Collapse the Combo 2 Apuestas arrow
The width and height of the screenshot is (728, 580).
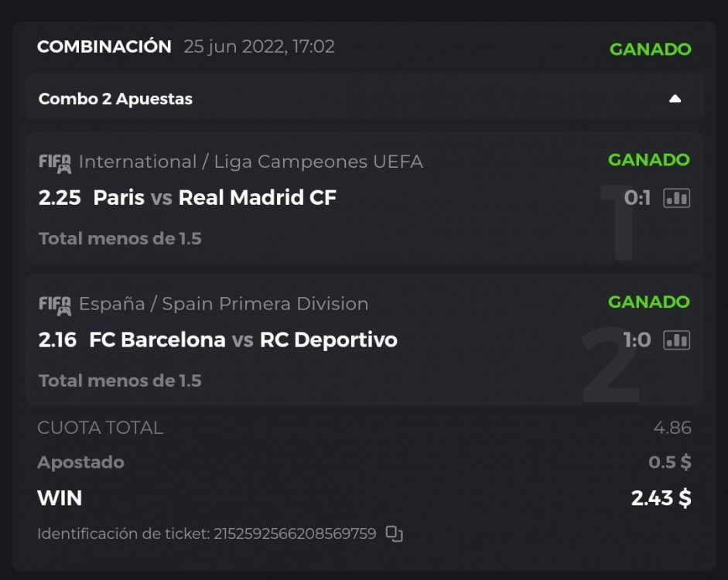pos(675,99)
